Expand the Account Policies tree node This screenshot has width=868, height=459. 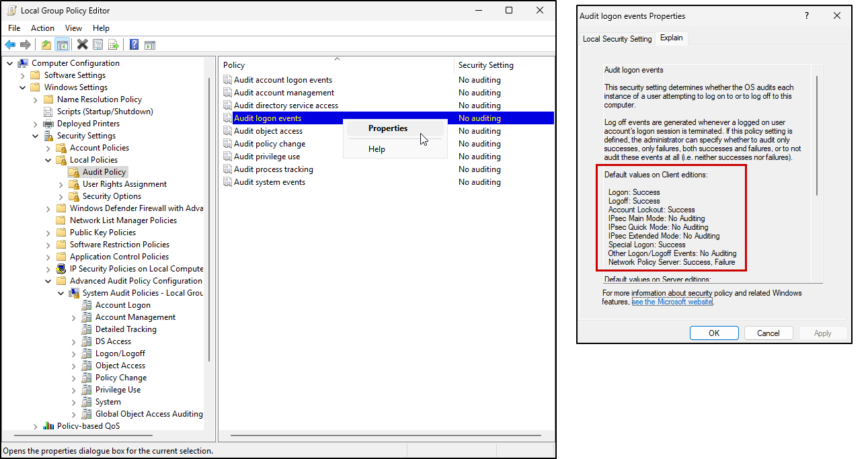coord(48,148)
